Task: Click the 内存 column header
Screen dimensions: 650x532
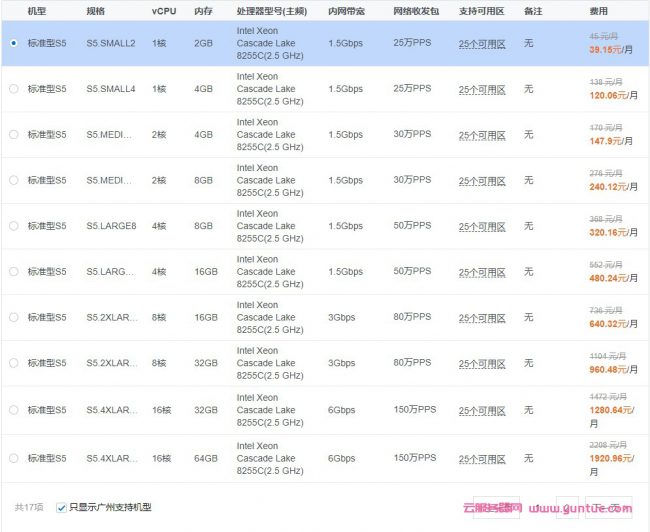Action: pos(202,10)
